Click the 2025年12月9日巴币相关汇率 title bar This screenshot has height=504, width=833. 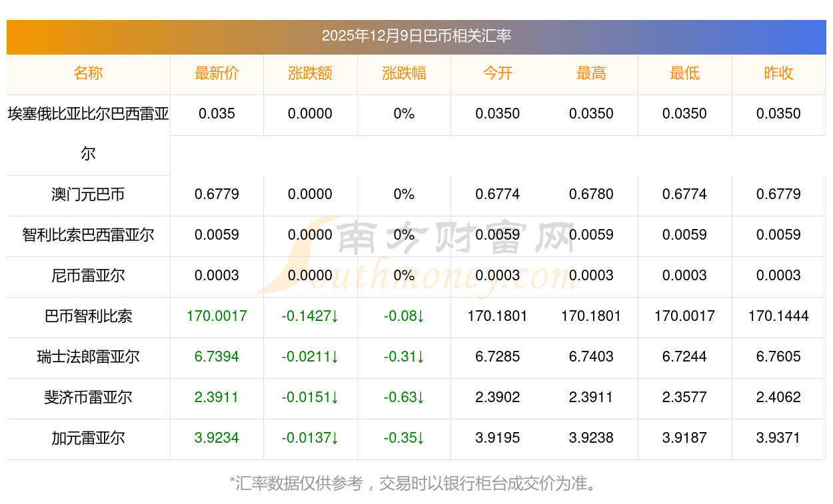(x=416, y=36)
